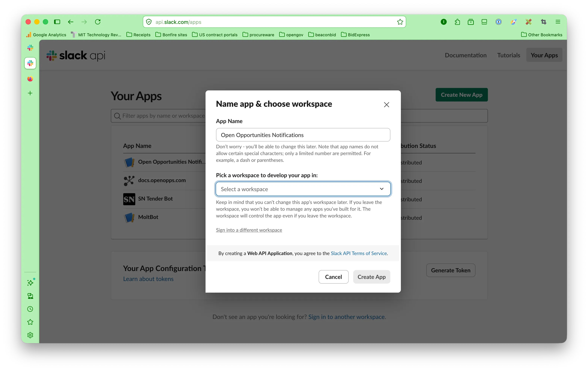
Task: Click the address bar URL
Action: 178,22
